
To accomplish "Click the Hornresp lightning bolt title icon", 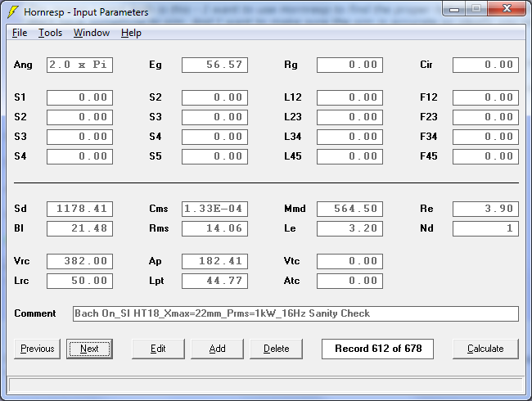I will 12,12.
